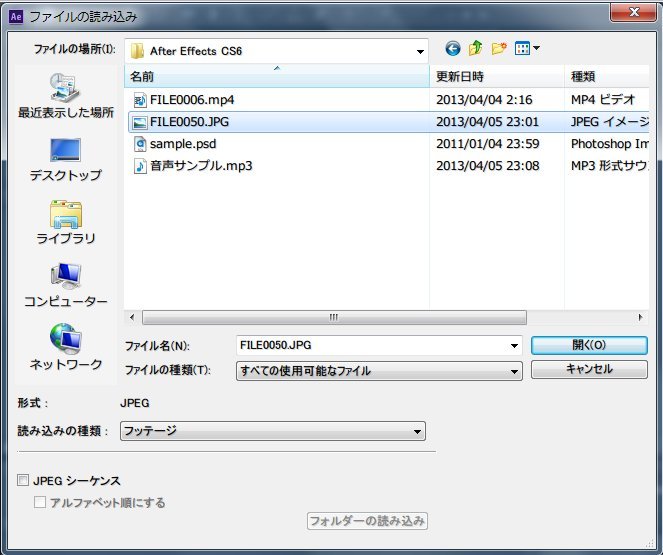The width and height of the screenshot is (663, 555).
Task: Open ライブラリ in sidebar
Action: [66, 223]
